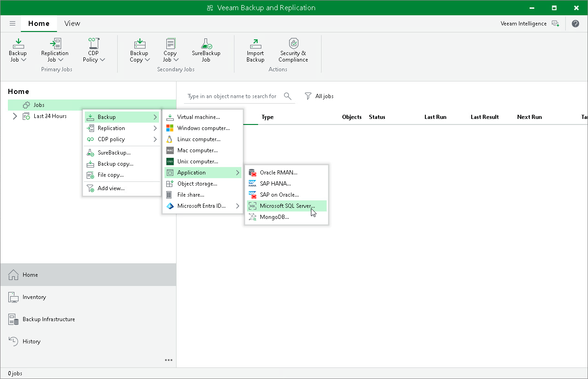The image size is (588, 379).
Task: Click the Replication Job ribbon icon
Action: pyautogui.click(x=55, y=43)
